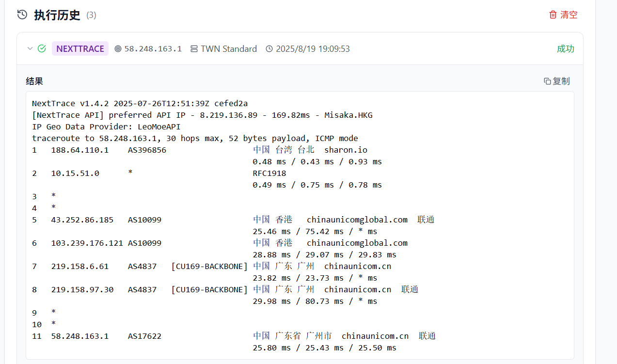The width and height of the screenshot is (617, 364).
Task: Click the timestamp 2025/8/19 19:09:53
Action: point(313,49)
